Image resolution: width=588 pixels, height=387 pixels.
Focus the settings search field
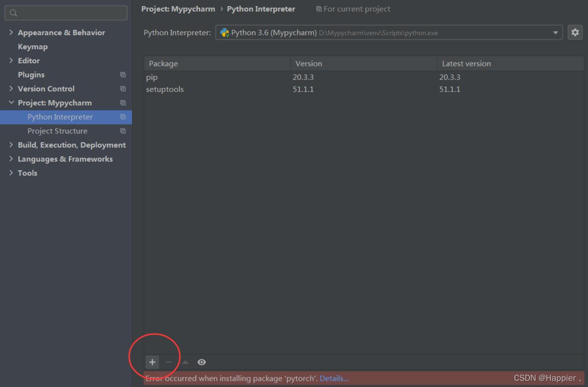tap(66, 13)
